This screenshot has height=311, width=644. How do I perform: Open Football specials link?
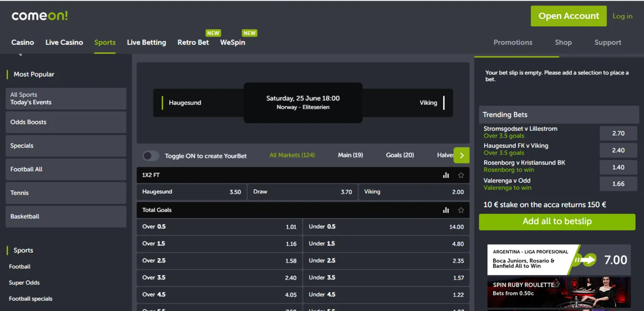(31, 299)
